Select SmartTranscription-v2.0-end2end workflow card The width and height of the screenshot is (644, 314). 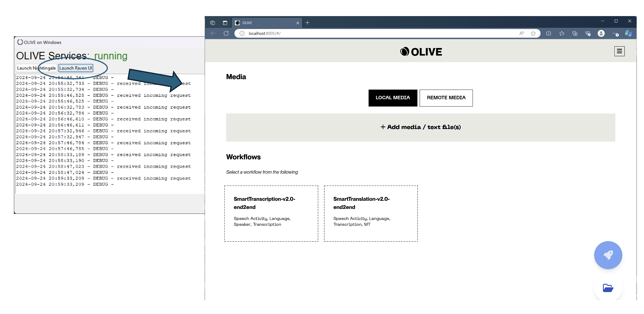pyautogui.click(x=271, y=213)
